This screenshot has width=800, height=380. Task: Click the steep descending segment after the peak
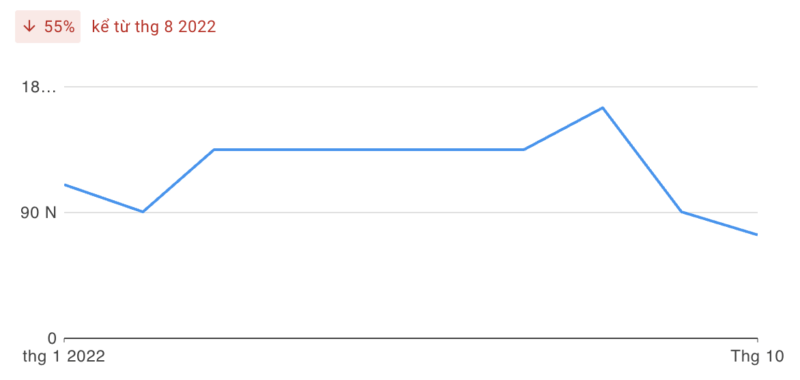(x=642, y=160)
